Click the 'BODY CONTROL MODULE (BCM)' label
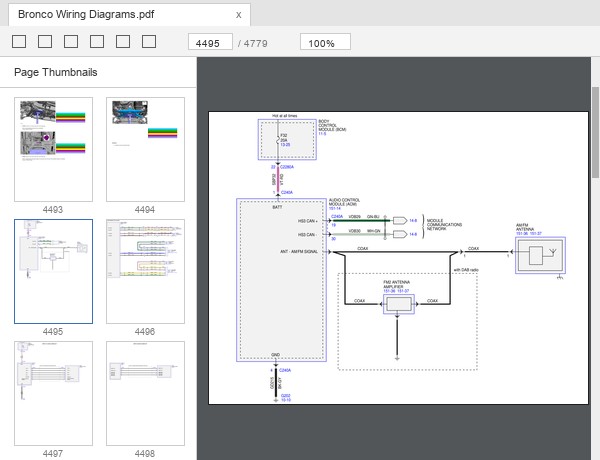Viewport: 600px width, 460px height. click(x=332, y=125)
